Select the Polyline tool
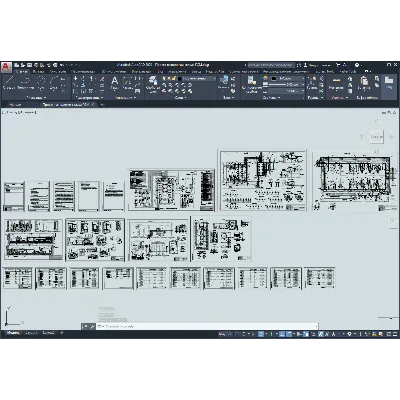Image resolution: width=400 pixels, height=400 pixels. pos(25,83)
